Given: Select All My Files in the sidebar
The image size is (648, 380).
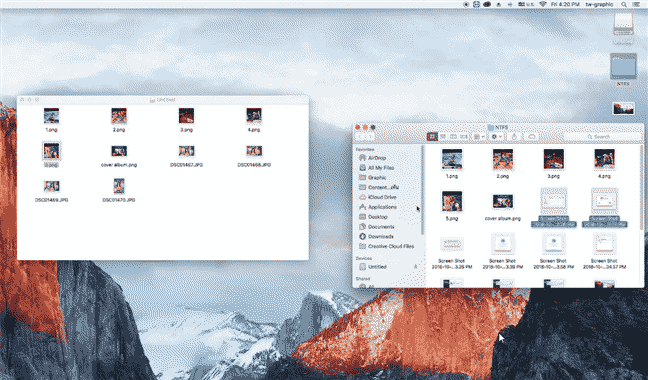Looking at the screenshot, I should coord(381,168).
